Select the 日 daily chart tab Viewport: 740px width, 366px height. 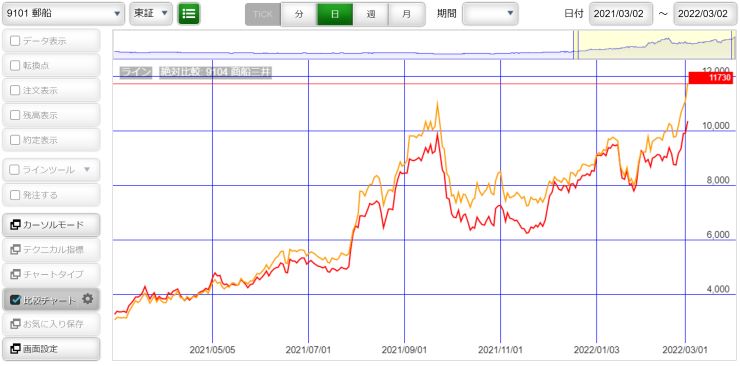tap(335, 14)
